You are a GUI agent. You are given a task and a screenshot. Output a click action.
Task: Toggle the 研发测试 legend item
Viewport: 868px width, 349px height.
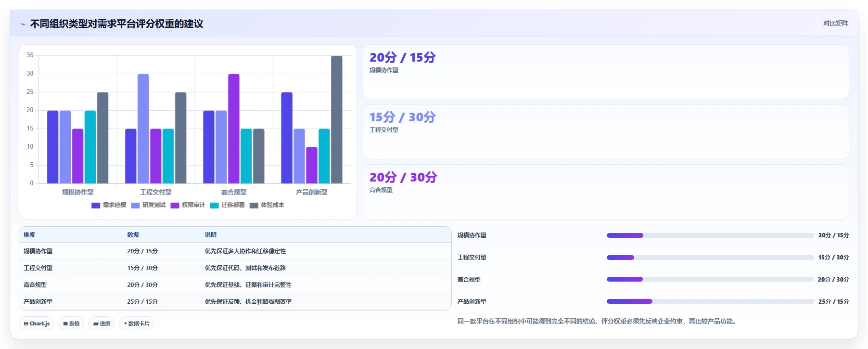pos(148,205)
